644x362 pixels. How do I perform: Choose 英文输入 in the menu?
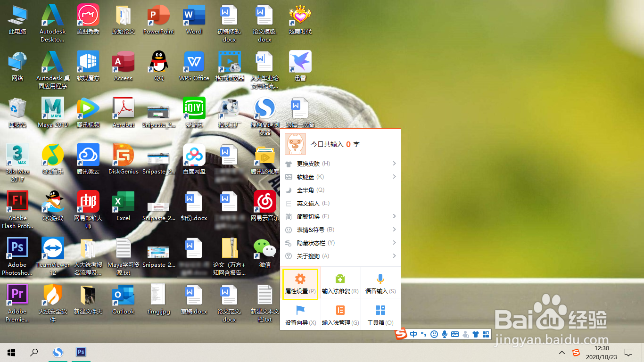pyautogui.click(x=340, y=203)
